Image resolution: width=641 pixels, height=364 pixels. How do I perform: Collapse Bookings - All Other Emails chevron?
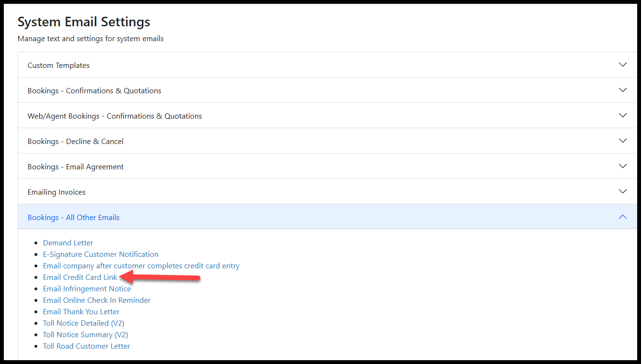pyautogui.click(x=622, y=217)
